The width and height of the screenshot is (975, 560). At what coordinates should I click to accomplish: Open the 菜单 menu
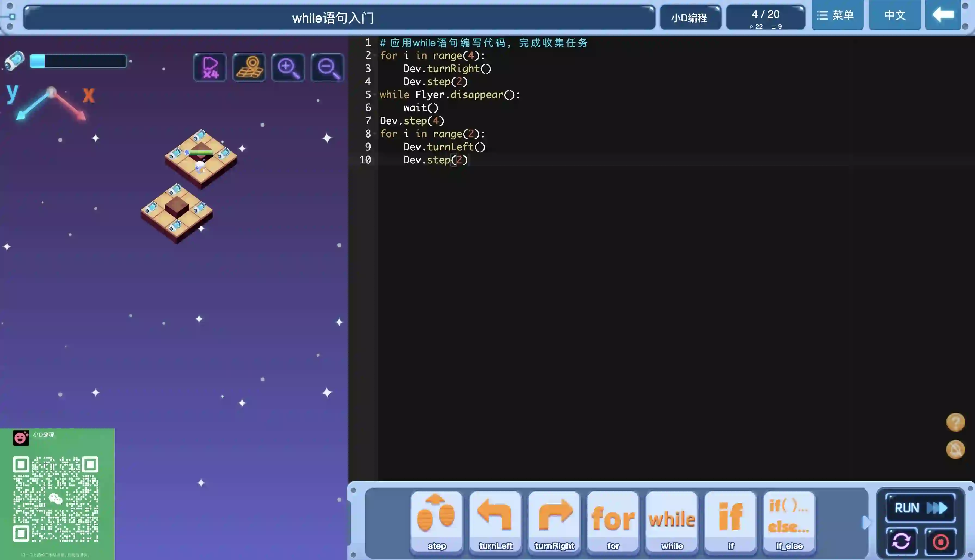click(837, 15)
